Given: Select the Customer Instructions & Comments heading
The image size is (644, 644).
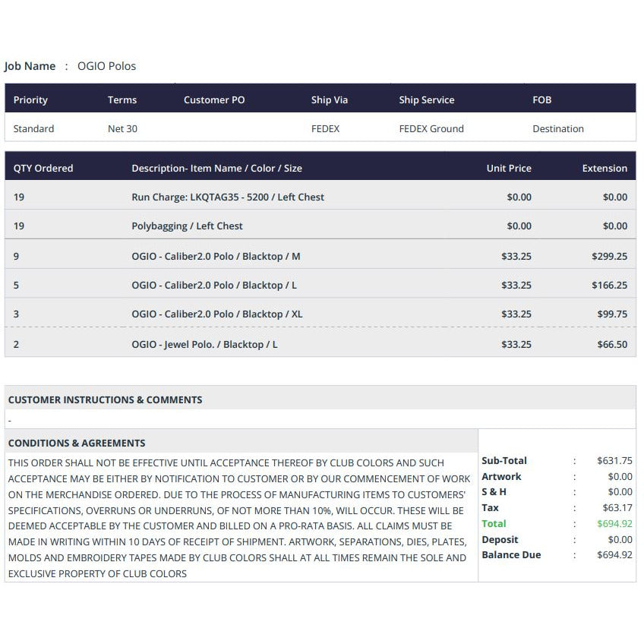Looking at the screenshot, I should point(105,400).
